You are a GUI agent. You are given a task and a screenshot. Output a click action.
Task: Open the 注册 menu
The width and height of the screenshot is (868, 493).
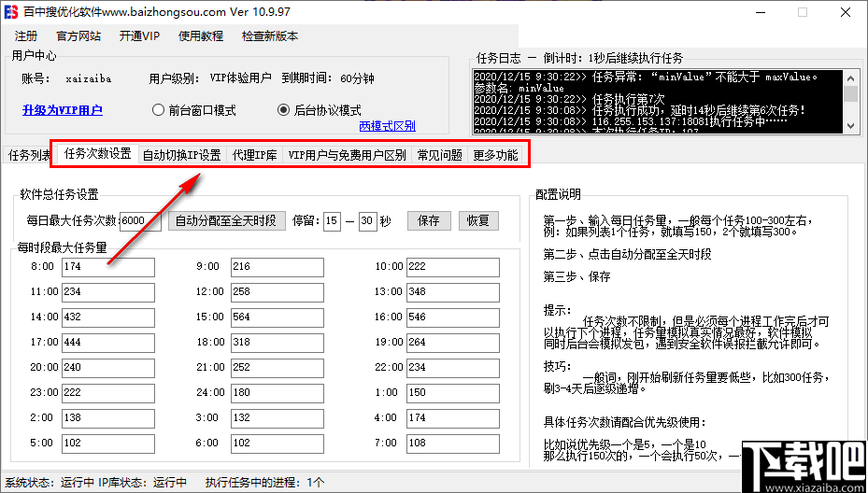click(x=26, y=36)
